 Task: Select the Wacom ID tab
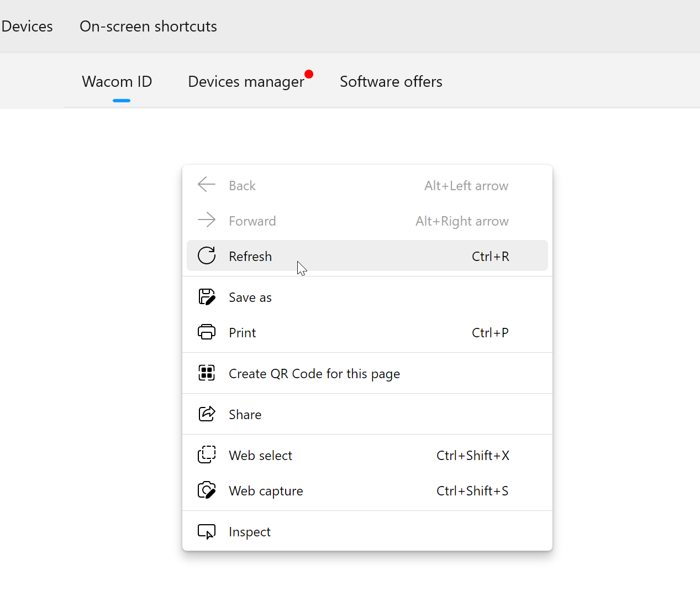click(x=117, y=82)
